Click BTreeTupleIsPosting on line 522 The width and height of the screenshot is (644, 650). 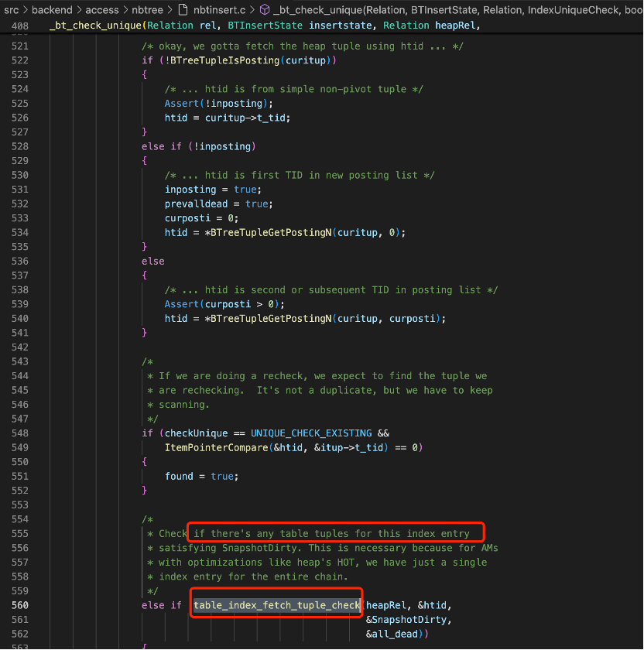224,60
